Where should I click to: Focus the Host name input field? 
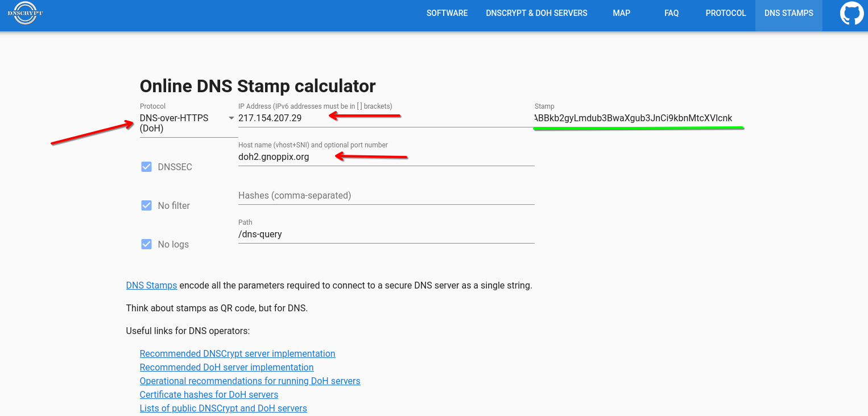click(x=386, y=157)
